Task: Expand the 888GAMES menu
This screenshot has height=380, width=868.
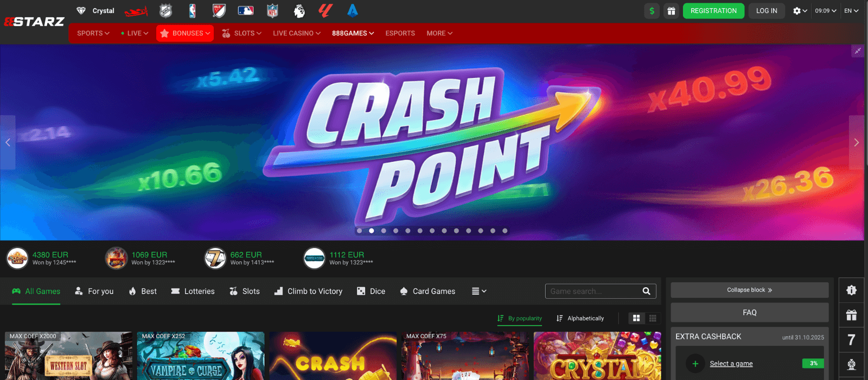Action: [x=353, y=33]
